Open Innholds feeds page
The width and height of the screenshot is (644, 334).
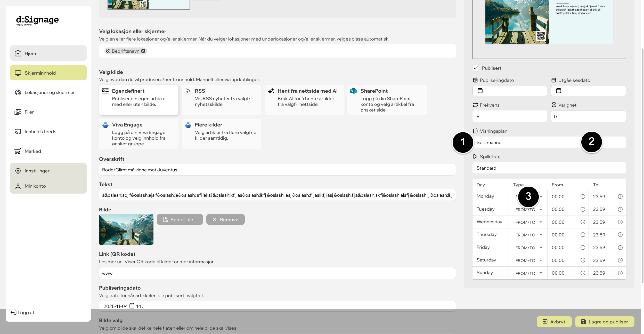pyautogui.click(x=48, y=132)
